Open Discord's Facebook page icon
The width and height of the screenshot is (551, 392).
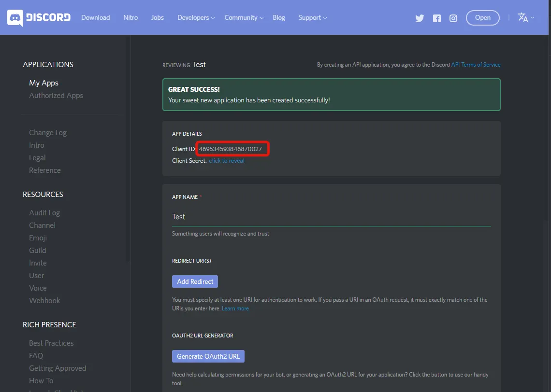point(437,18)
